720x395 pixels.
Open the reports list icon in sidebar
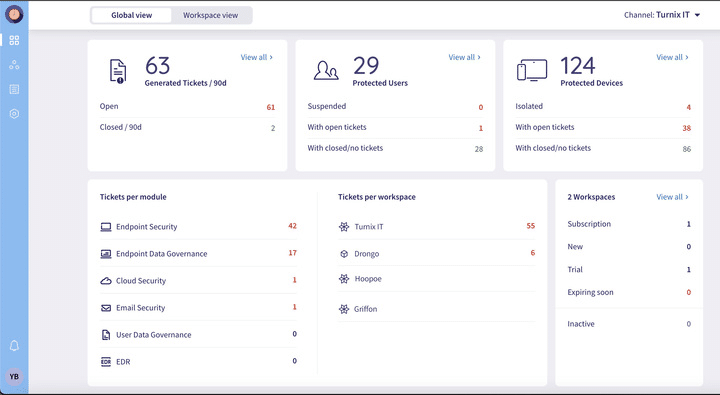pos(14,89)
